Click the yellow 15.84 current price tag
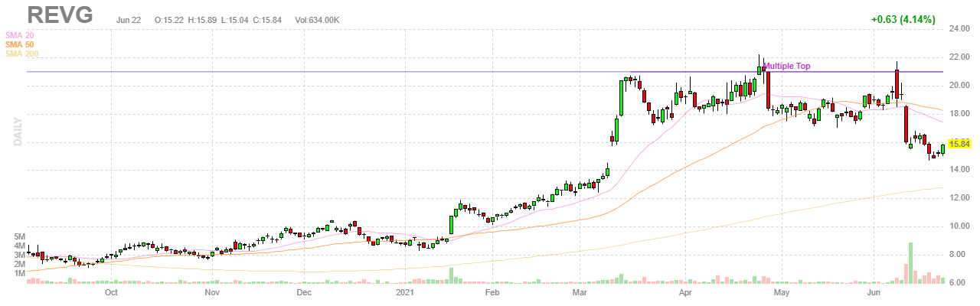 pyautogui.click(x=959, y=143)
